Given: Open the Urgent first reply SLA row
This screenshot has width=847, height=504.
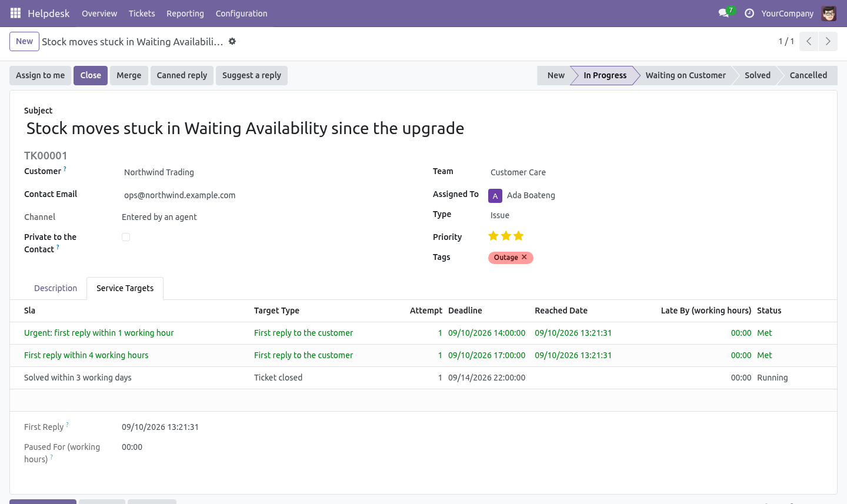Looking at the screenshot, I should click(423, 333).
